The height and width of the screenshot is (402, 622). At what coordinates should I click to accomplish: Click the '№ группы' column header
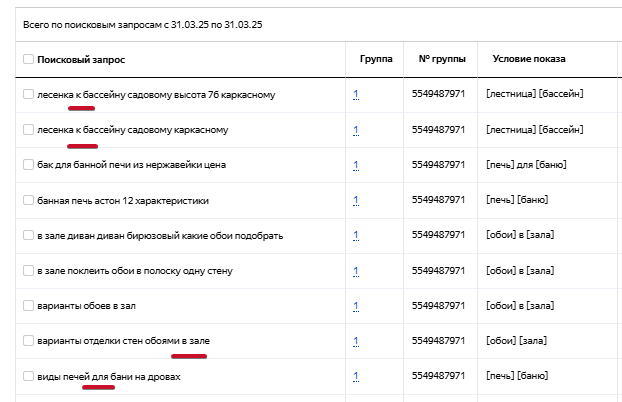(x=442, y=59)
